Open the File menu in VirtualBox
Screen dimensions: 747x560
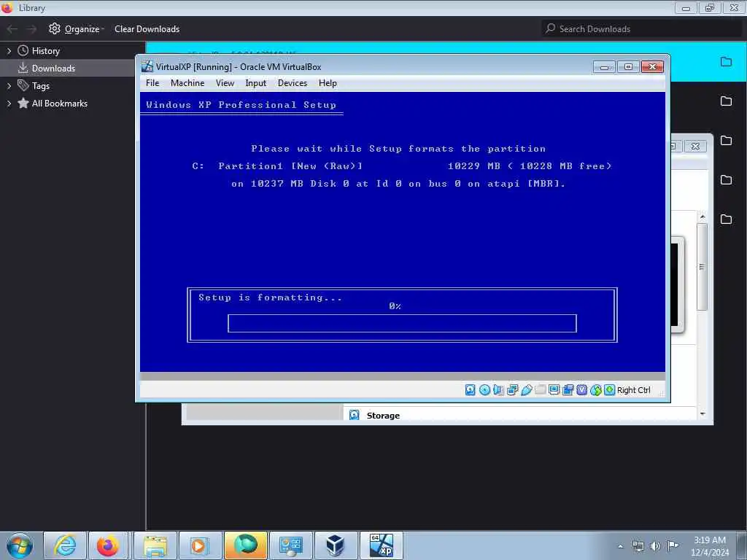click(152, 83)
